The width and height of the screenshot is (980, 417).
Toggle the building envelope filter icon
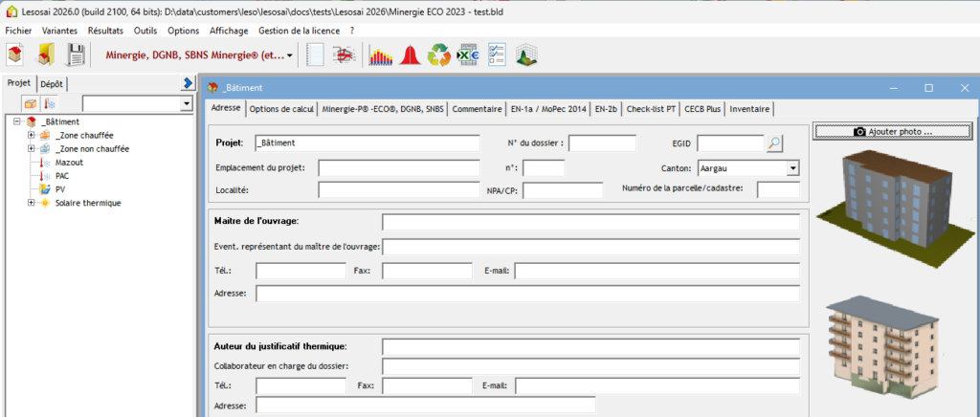[30, 103]
